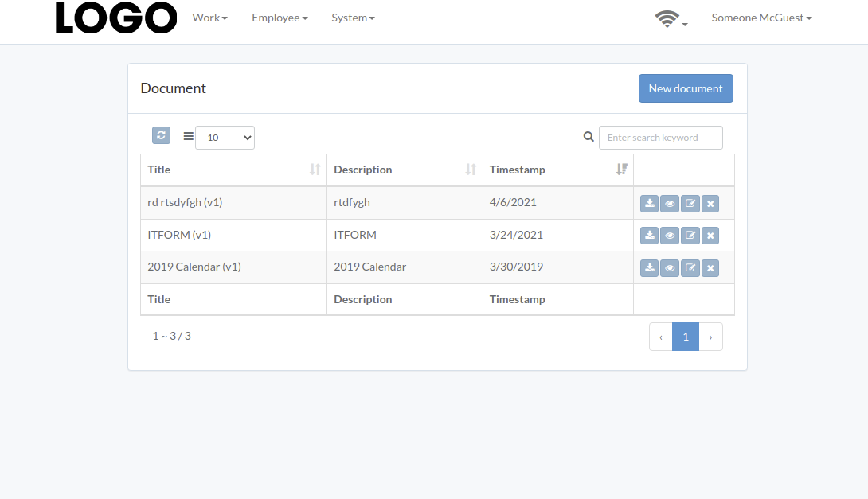Click the ITFORM description cell

pyautogui.click(x=405, y=235)
